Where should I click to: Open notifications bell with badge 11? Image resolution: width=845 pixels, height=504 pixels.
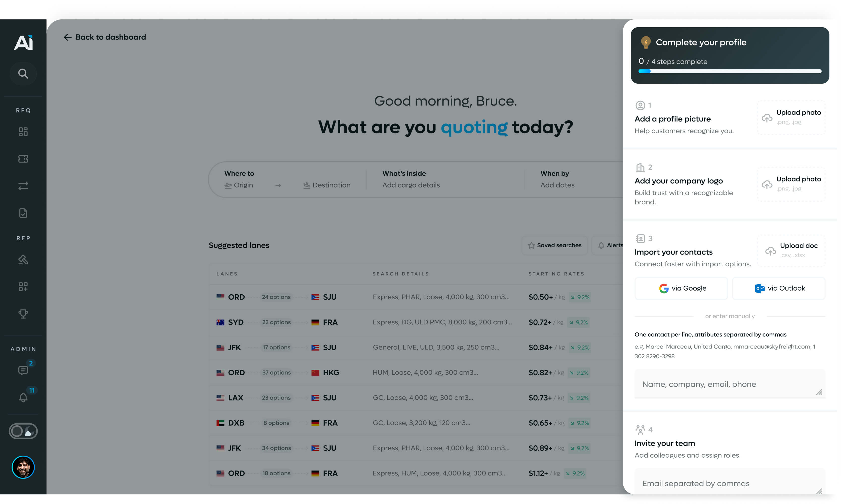pyautogui.click(x=23, y=397)
